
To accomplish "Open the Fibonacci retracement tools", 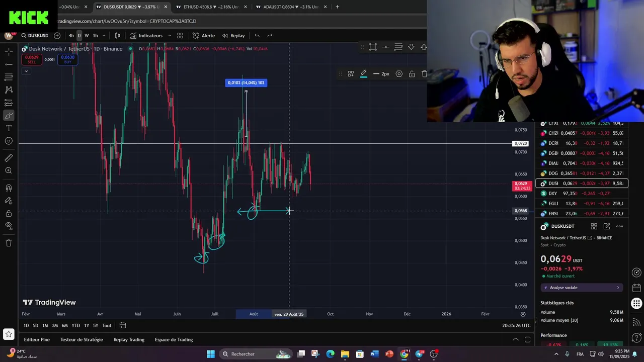I will tap(9, 77).
